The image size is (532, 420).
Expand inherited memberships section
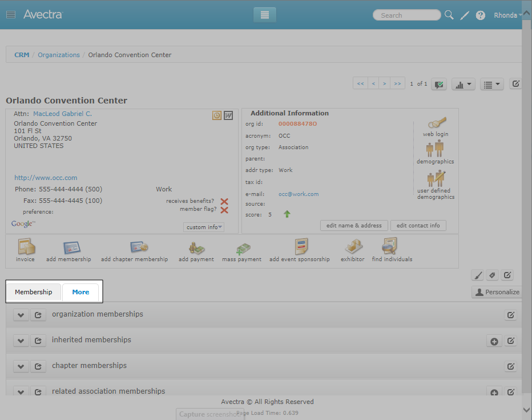pyautogui.click(x=21, y=341)
